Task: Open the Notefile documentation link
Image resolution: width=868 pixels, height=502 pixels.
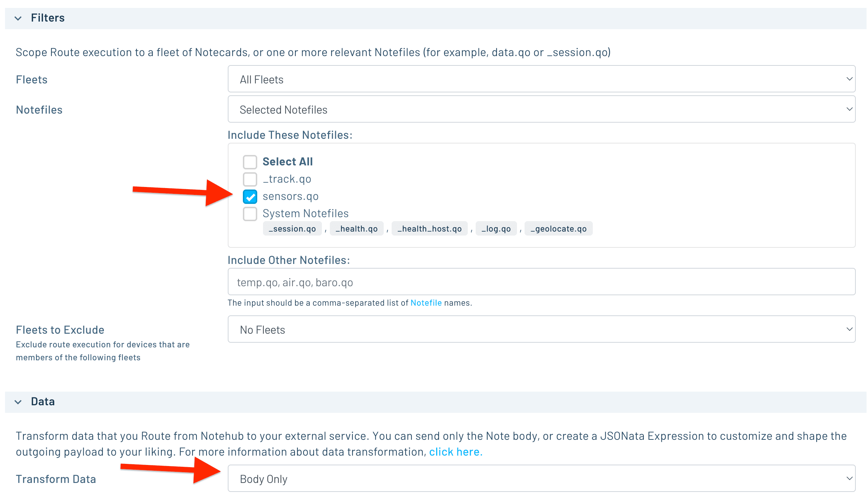Action: tap(426, 303)
